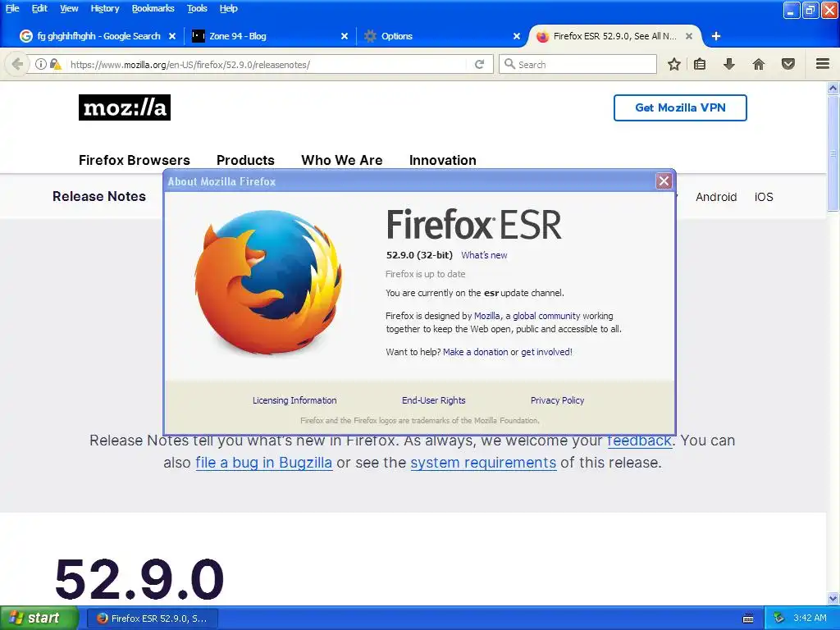The width and height of the screenshot is (840, 630).
Task: Open the File menu
Action: [x=12, y=8]
